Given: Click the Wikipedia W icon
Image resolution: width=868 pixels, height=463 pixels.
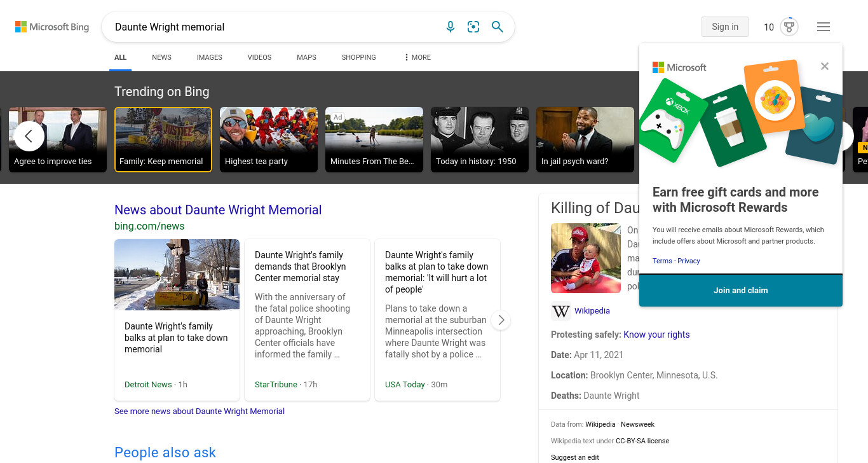Looking at the screenshot, I should click(x=561, y=311).
